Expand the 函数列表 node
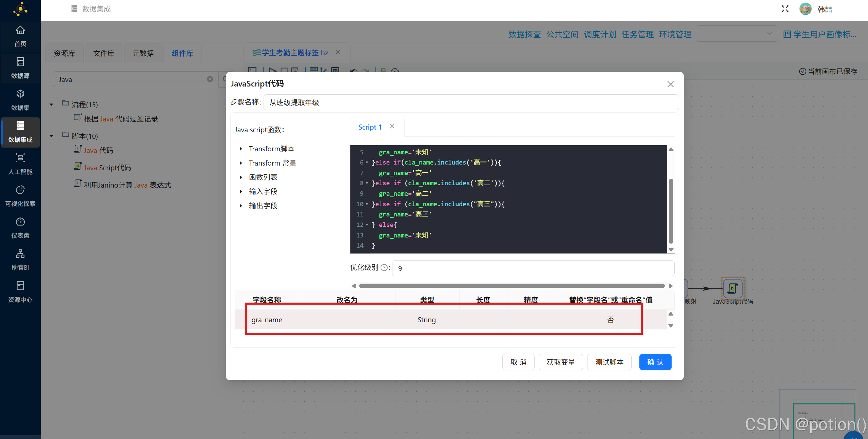 point(241,177)
